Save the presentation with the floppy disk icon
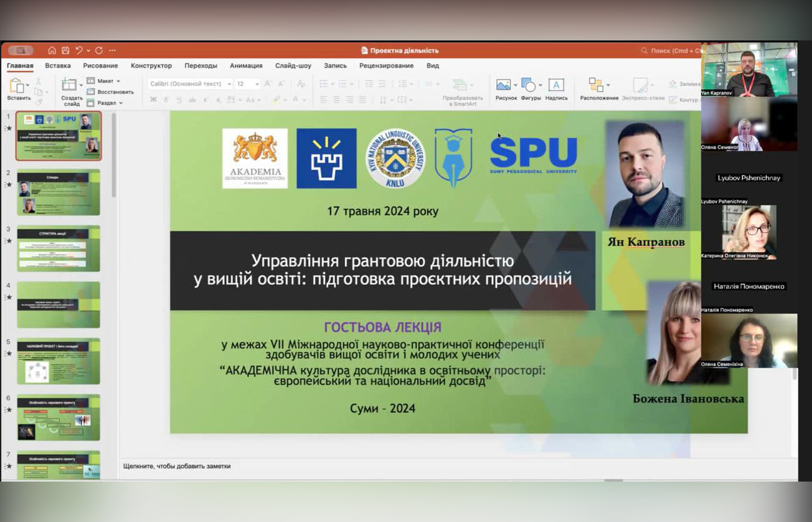812x522 pixels. tap(65, 50)
